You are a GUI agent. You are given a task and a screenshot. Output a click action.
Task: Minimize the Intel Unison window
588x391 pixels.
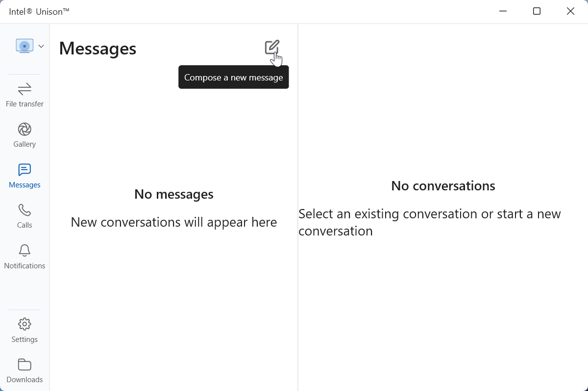point(503,11)
